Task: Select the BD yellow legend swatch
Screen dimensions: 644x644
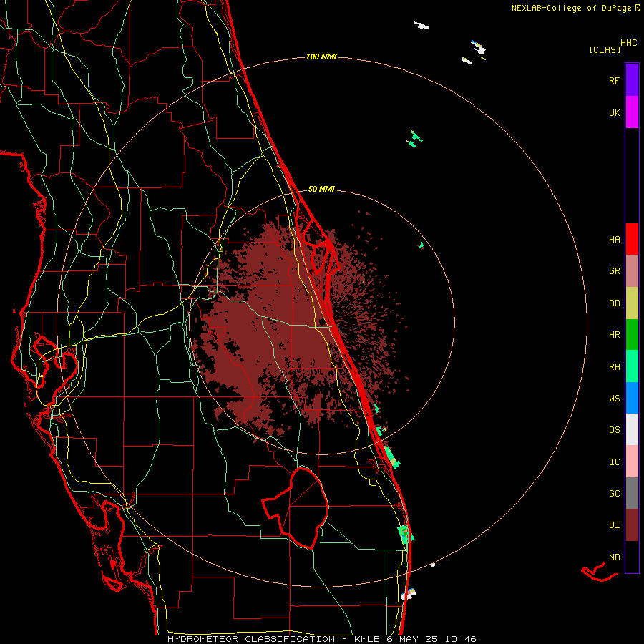Action: pyautogui.click(x=632, y=303)
